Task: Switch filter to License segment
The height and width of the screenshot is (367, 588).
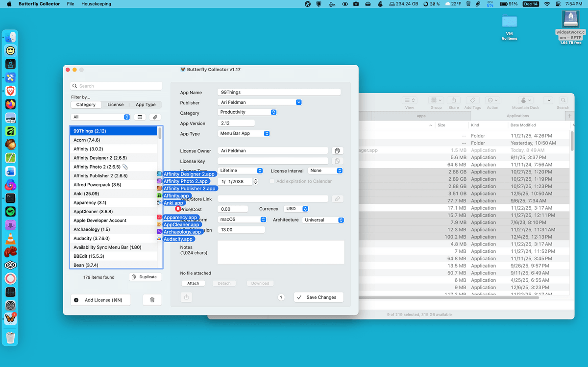Action: coord(116,104)
